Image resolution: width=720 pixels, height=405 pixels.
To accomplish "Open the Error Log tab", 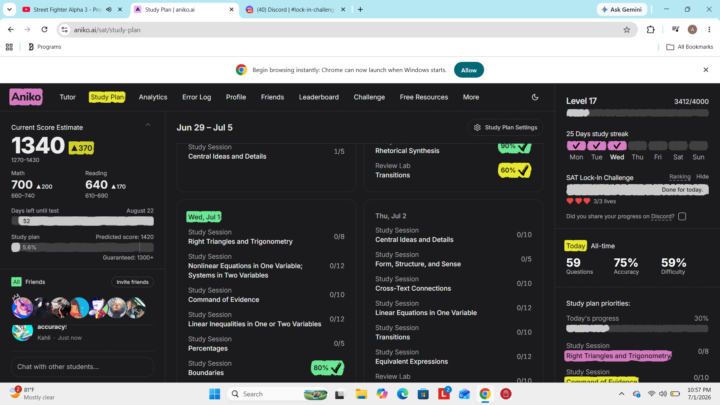I will (x=197, y=97).
